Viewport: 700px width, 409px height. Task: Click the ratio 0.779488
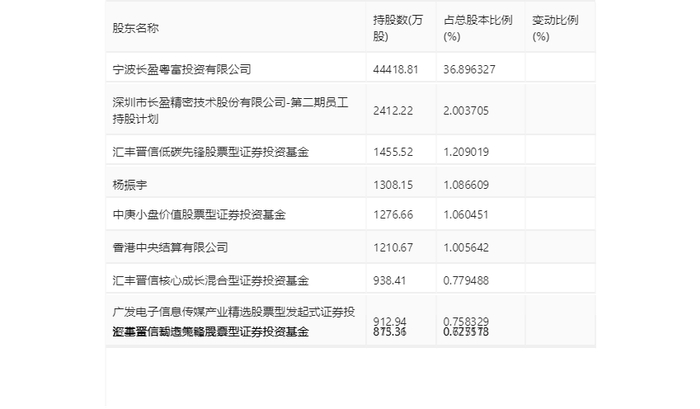[466, 280]
